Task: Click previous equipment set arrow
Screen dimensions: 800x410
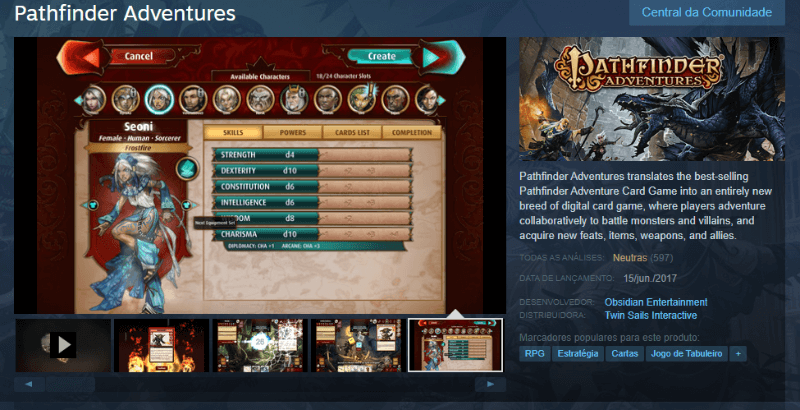Action: pos(92,205)
